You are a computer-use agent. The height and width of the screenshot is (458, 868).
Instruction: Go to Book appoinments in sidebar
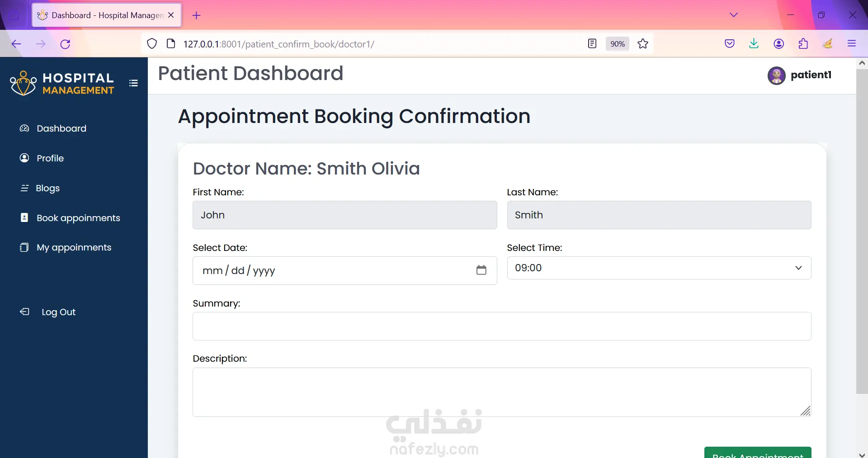(x=78, y=218)
